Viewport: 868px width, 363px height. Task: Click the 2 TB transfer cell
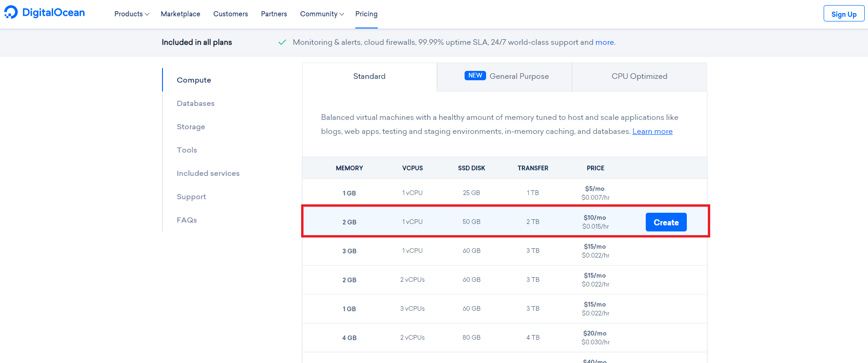[x=533, y=222]
